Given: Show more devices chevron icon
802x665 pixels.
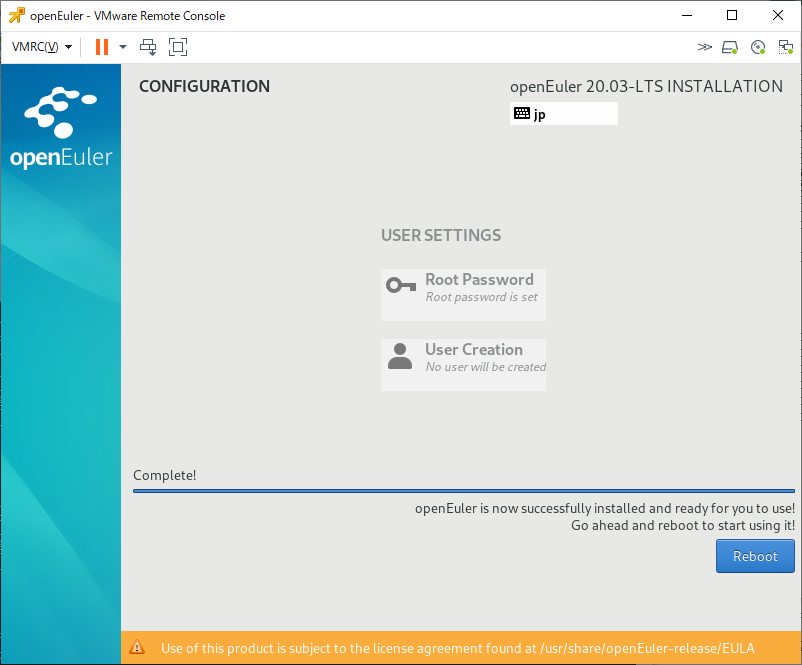Looking at the screenshot, I should click(705, 47).
